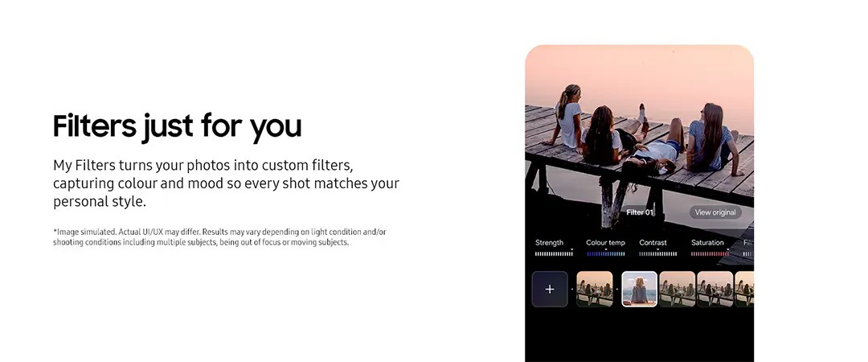Select the Strength label text
This screenshot has height=362, width=868.
pos(550,242)
